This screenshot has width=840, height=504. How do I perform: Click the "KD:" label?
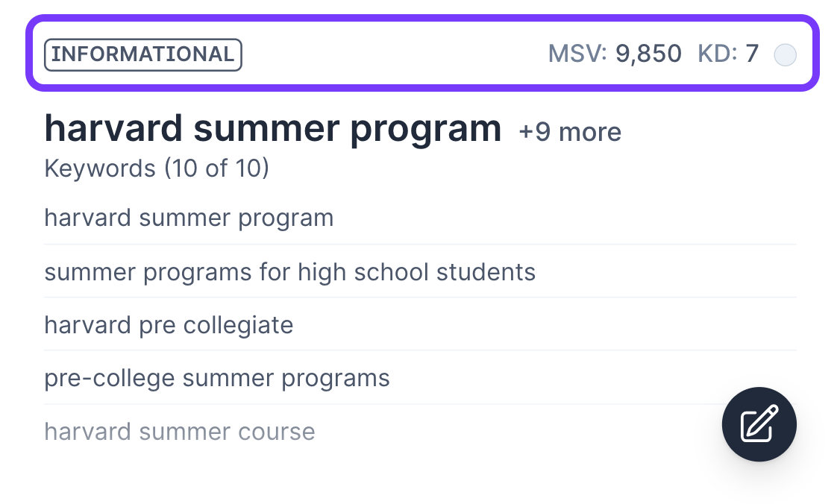(718, 54)
